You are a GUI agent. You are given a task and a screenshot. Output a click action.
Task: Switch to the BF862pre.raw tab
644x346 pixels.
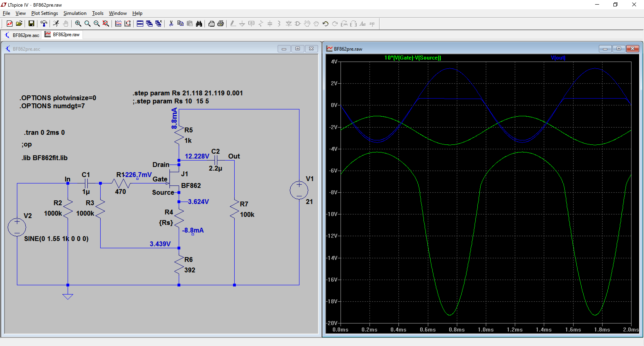(62, 35)
